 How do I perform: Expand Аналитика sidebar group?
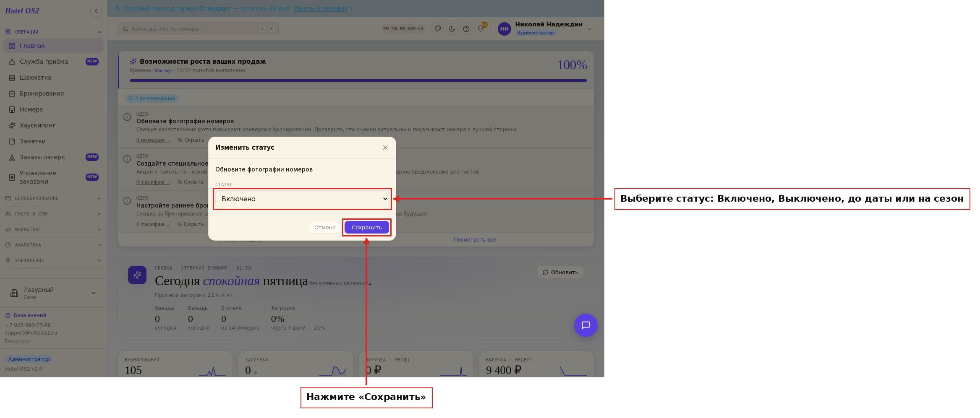click(53, 245)
